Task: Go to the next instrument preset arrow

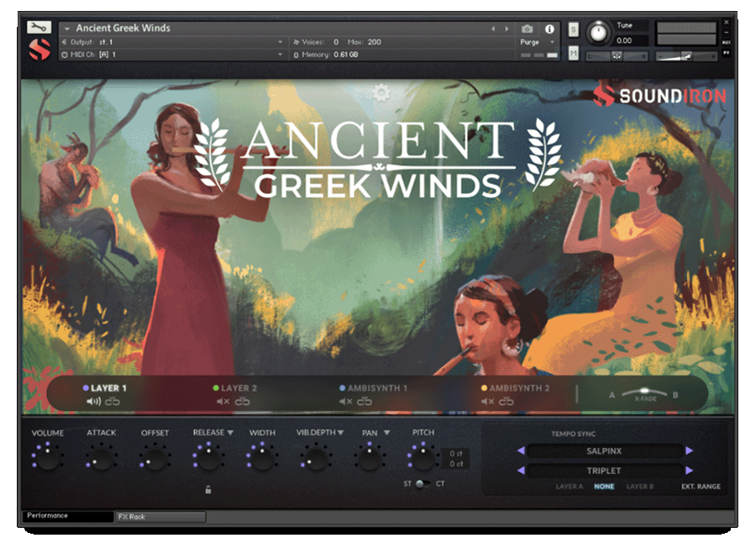Action: [507, 29]
